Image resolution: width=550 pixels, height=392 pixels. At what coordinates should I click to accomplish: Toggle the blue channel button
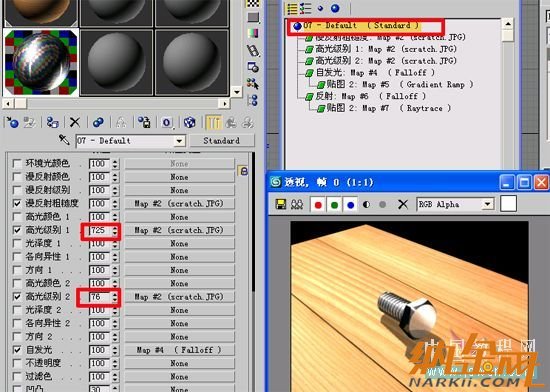tap(350, 204)
